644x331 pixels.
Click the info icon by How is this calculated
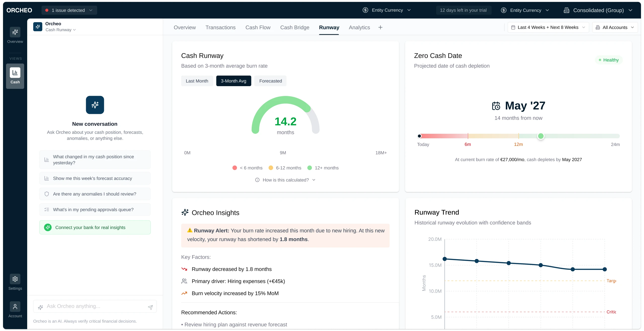tap(257, 180)
